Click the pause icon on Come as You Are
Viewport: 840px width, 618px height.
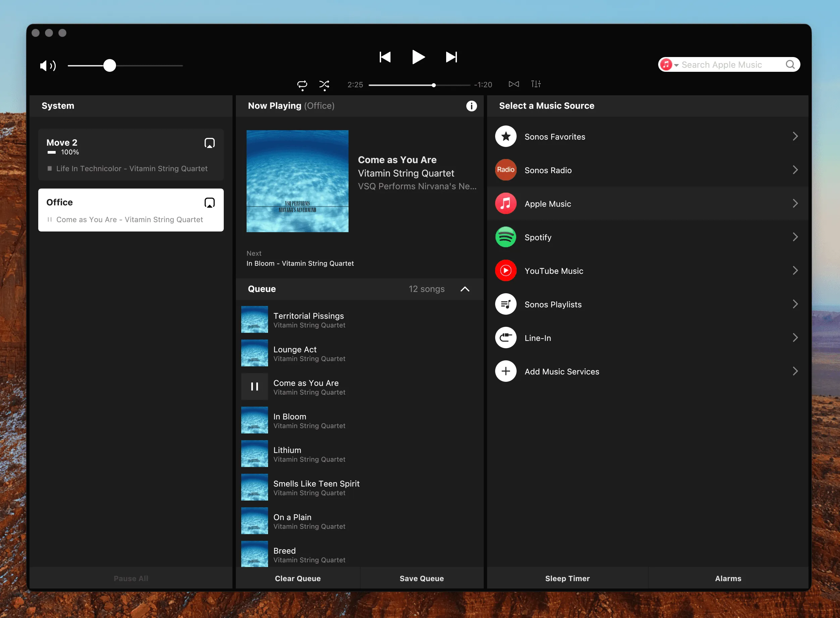click(x=254, y=387)
